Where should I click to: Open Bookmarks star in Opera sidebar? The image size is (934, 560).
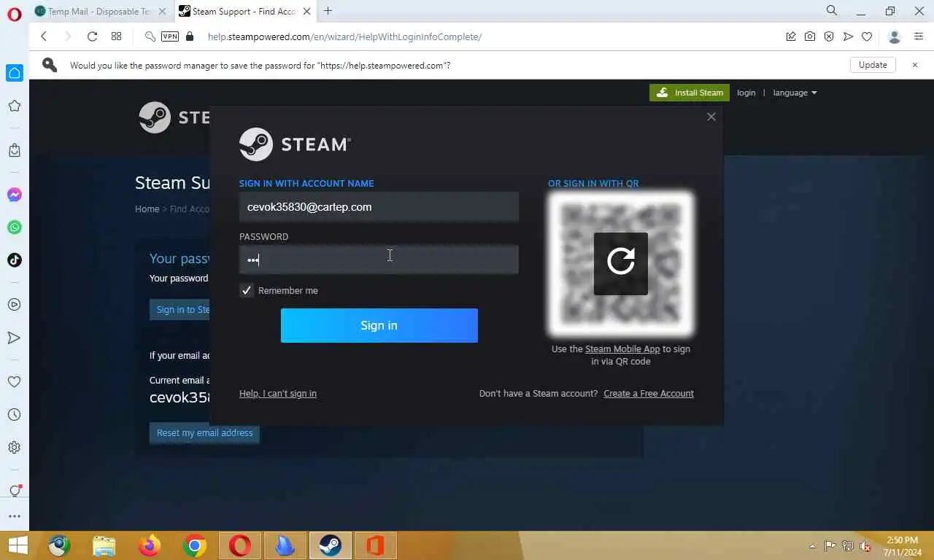pos(15,106)
